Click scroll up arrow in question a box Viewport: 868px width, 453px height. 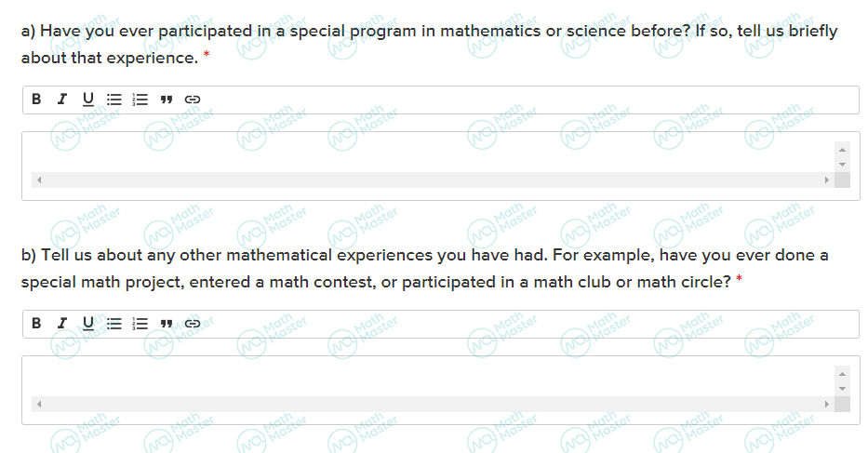click(842, 150)
